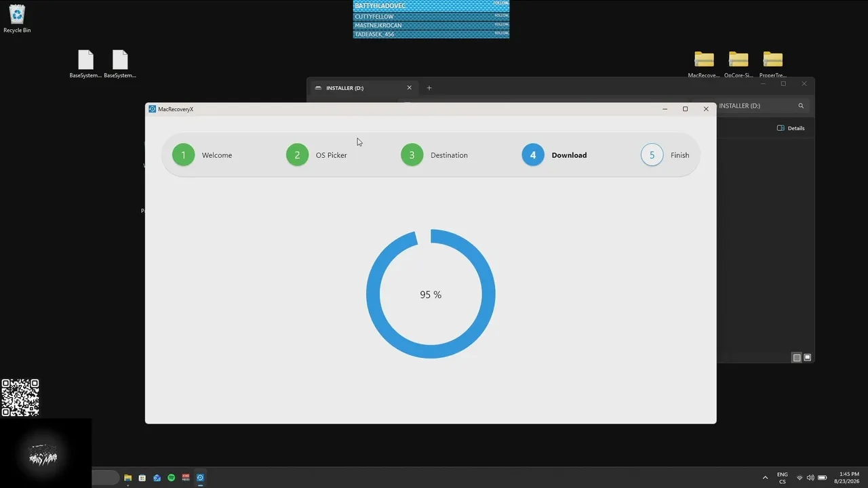Screen dimensions: 868x488
Task: Select the Download step circle numbered 4
Action: (x=533, y=155)
